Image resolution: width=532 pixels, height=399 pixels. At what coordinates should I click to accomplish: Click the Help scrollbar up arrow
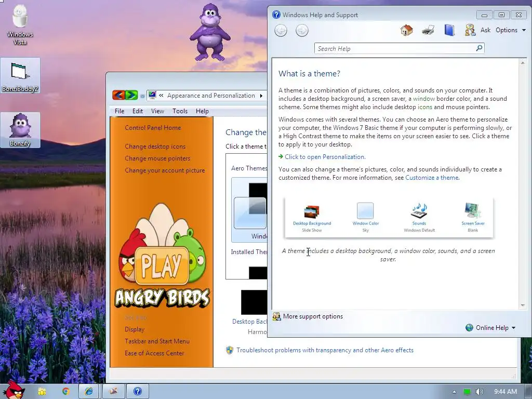523,63
